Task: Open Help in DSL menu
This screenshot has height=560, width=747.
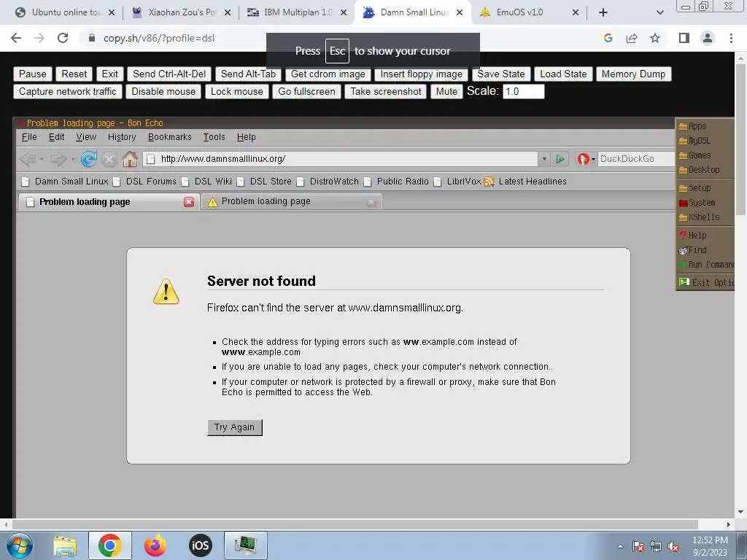Action: [693, 236]
